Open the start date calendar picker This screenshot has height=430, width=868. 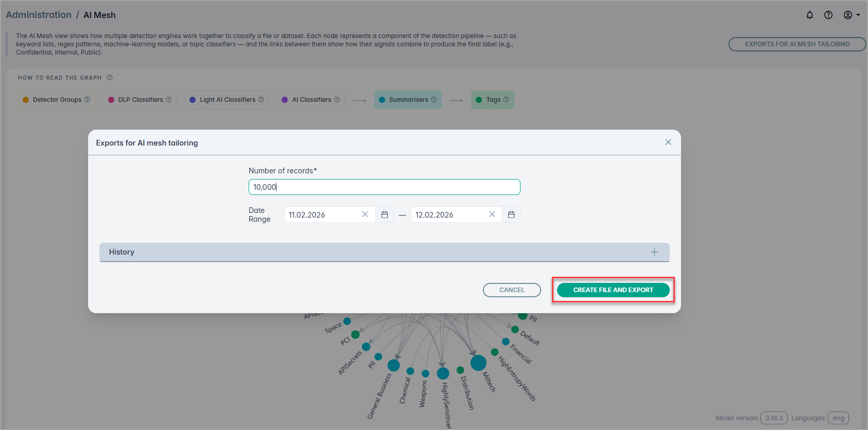pyautogui.click(x=385, y=214)
